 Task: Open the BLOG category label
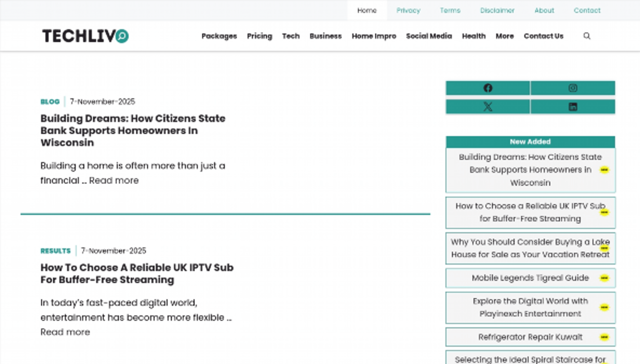click(x=50, y=102)
